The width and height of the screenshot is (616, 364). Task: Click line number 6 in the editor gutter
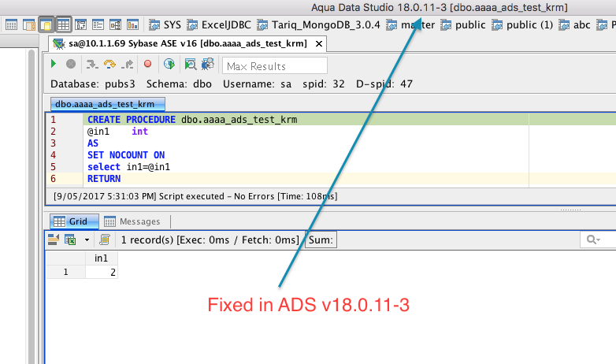54,179
